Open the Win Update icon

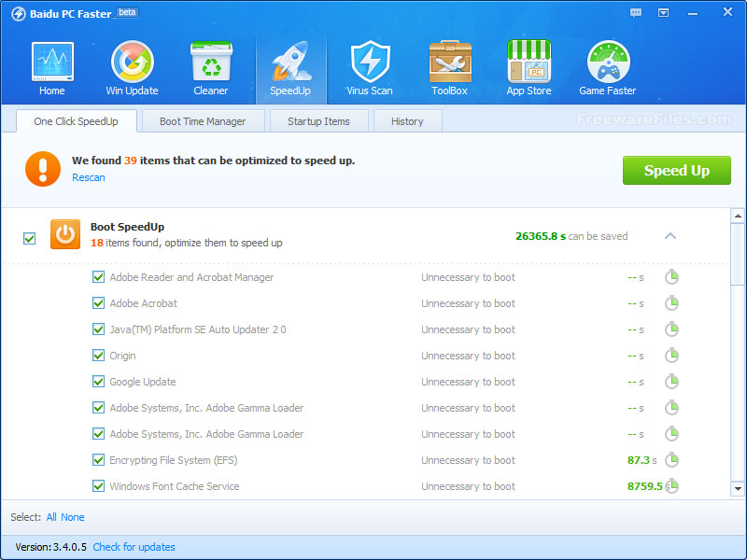point(132,62)
